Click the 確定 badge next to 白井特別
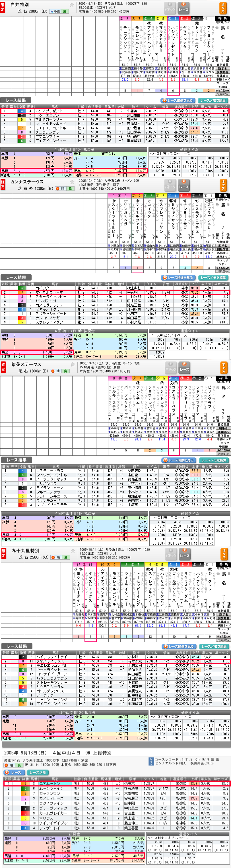 click(x=3, y=8)
